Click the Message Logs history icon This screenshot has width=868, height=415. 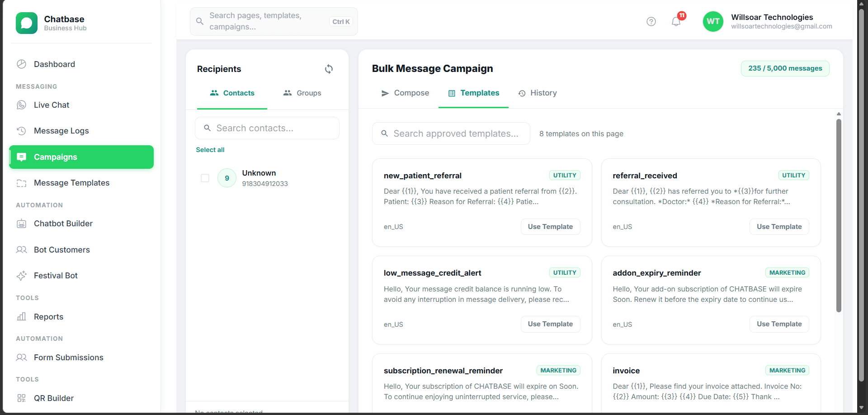(21, 131)
